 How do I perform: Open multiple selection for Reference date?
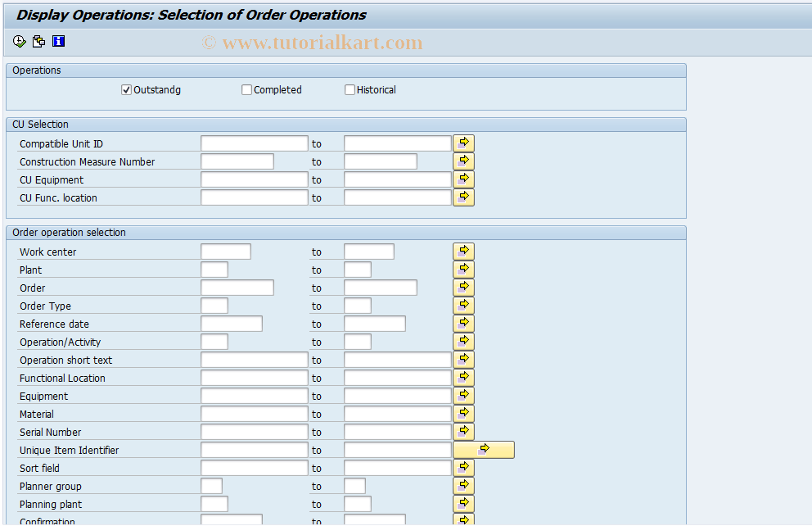(463, 323)
